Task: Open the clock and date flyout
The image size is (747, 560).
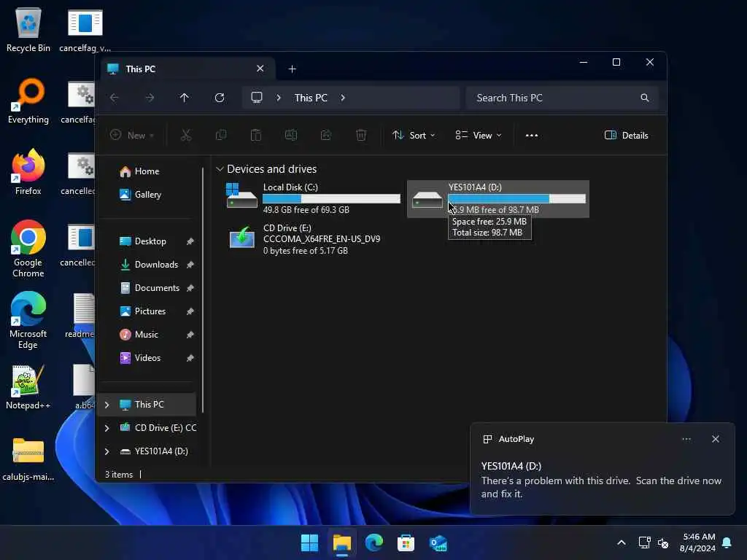Action: click(x=697, y=542)
